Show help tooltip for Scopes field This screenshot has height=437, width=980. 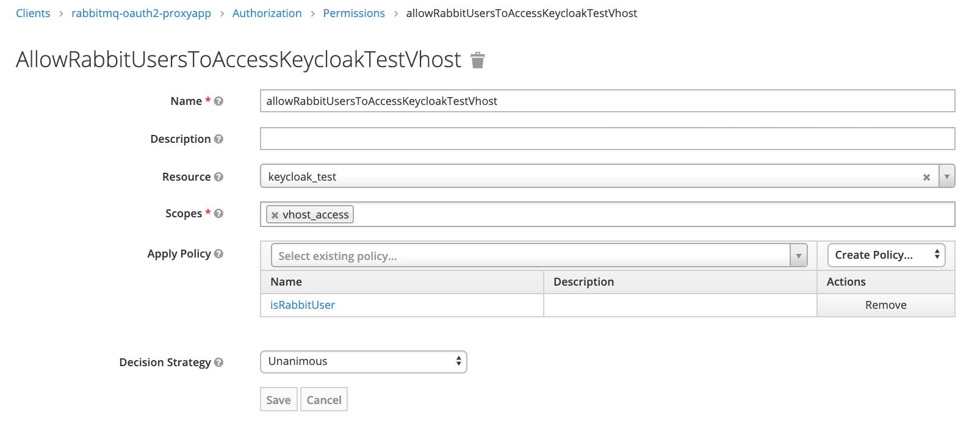coord(218,214)
